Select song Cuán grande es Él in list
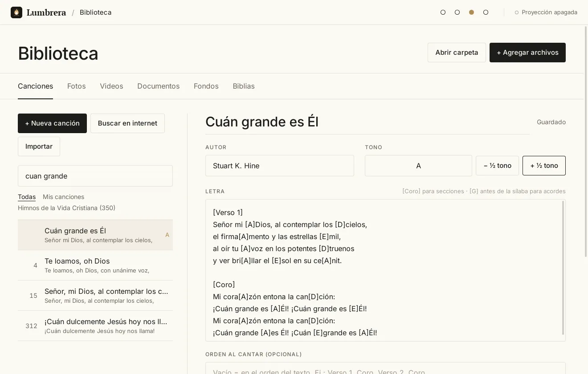588x374 pixels. (95, 235)
